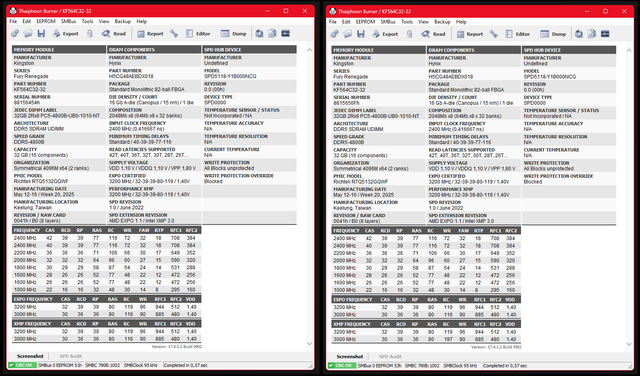Click the dark chip icon in left window toolbar
The image size is (640, 376).
285,33
